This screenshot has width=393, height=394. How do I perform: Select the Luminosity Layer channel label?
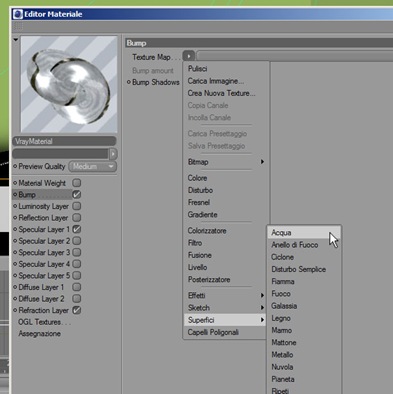[x=43, y=206]
